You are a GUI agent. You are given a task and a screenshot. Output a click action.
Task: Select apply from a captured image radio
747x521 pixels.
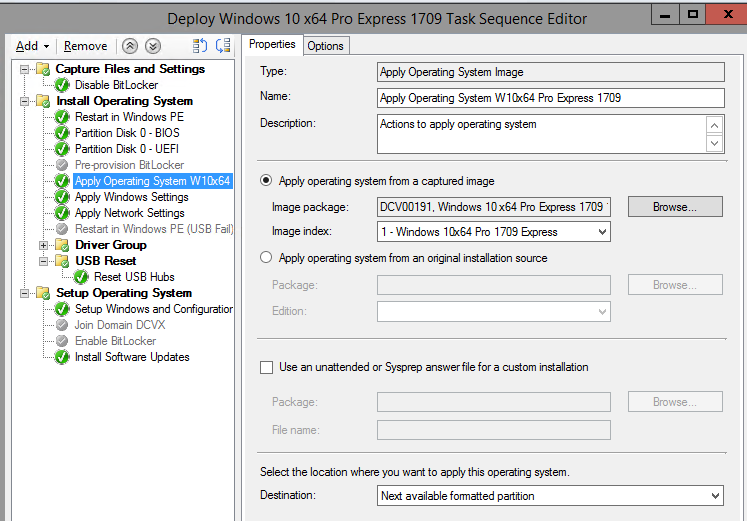(x=266, y=181)
